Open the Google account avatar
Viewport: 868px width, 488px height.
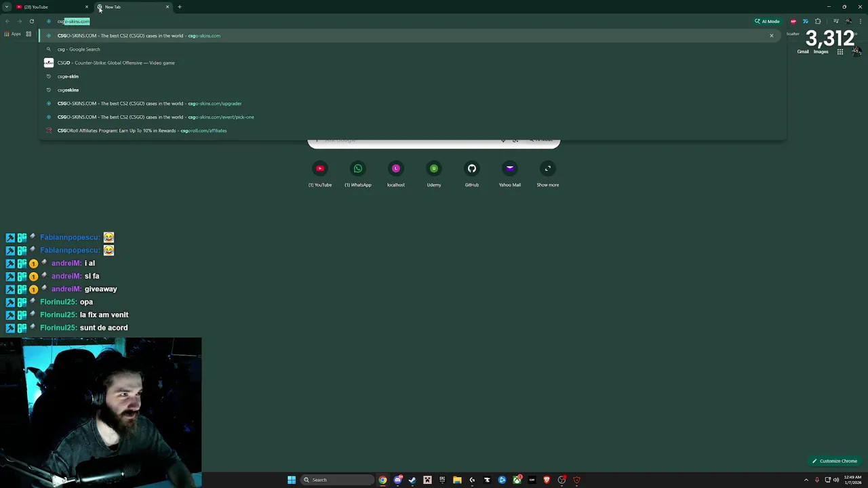pyautogui.click(x=857, y=52)
